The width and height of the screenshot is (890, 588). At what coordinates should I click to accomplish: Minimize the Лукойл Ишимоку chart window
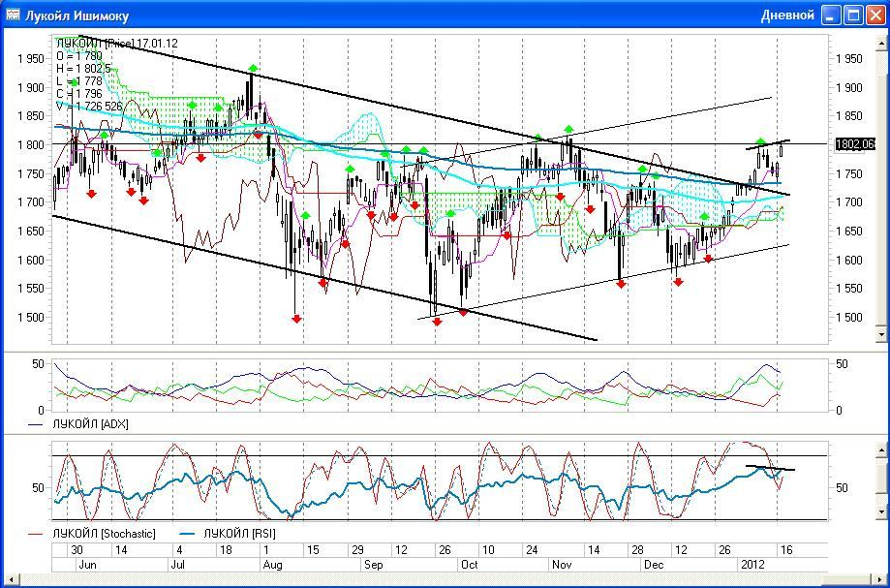tap(832, 15)
